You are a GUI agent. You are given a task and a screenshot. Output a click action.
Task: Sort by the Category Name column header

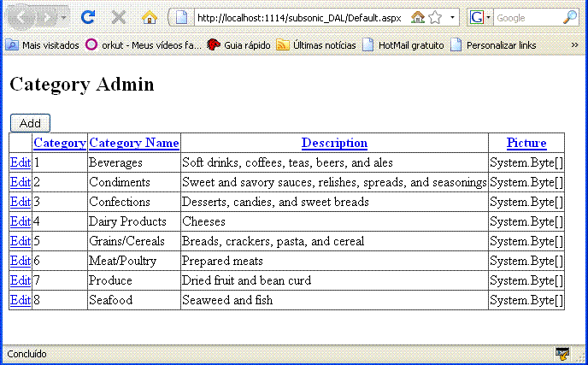click(x=134, y=143)
